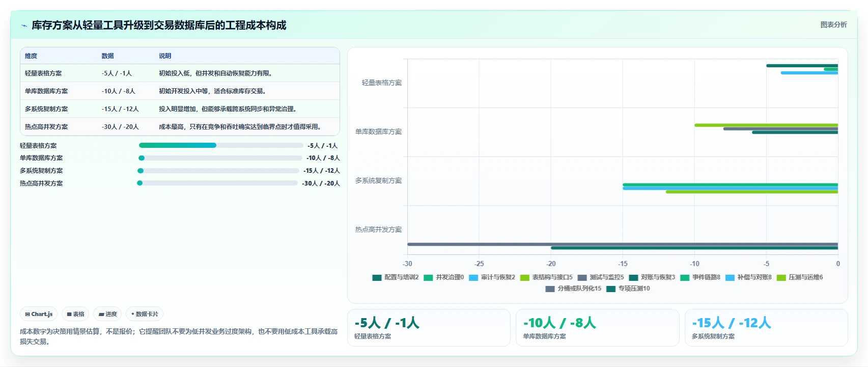Select the 数据卡片 chip
Image resolution: width=868 pixels, height=367 pixels.
145,314
